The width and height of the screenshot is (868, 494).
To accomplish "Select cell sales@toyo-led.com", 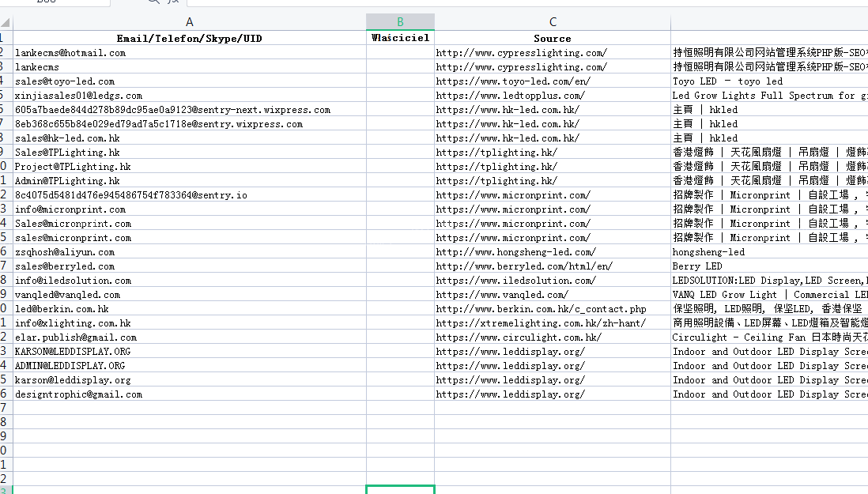I will [x=189, y=81].
